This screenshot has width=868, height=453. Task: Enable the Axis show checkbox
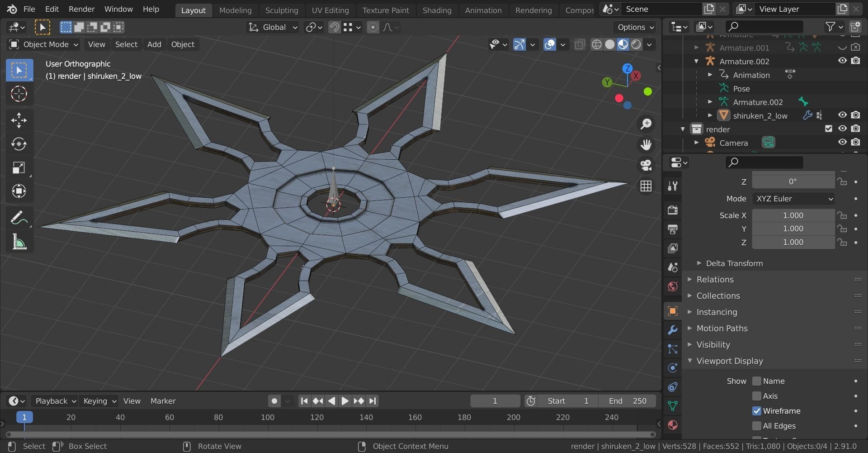[757, 396]
